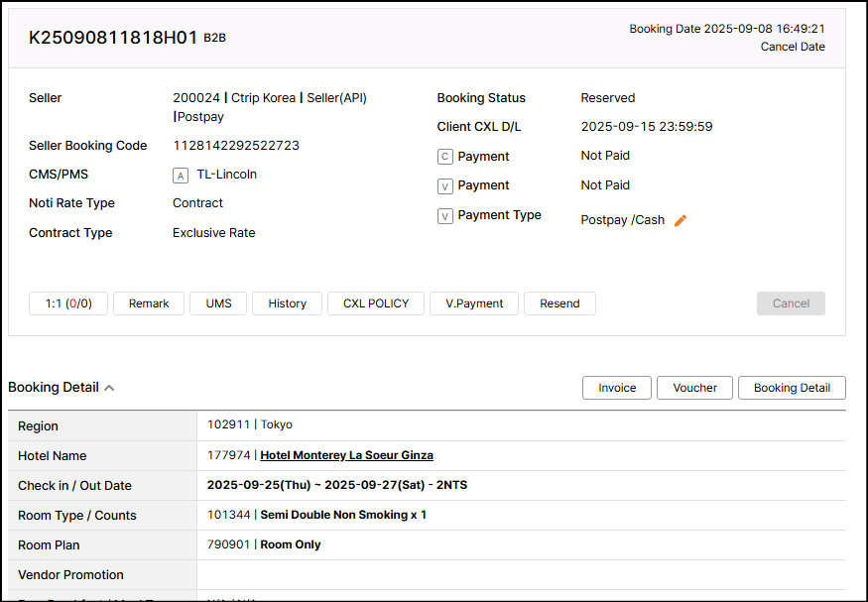Click the Seller Booking Code value 1128142292522723
This screenshot has width=868, height=602.
coord(236,146)
